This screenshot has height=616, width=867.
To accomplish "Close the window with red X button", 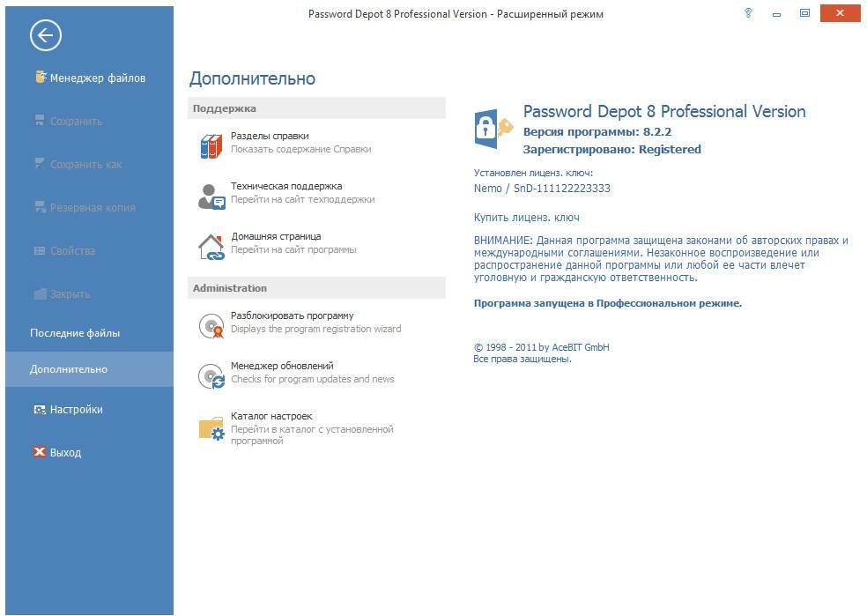I will (840, 12).
